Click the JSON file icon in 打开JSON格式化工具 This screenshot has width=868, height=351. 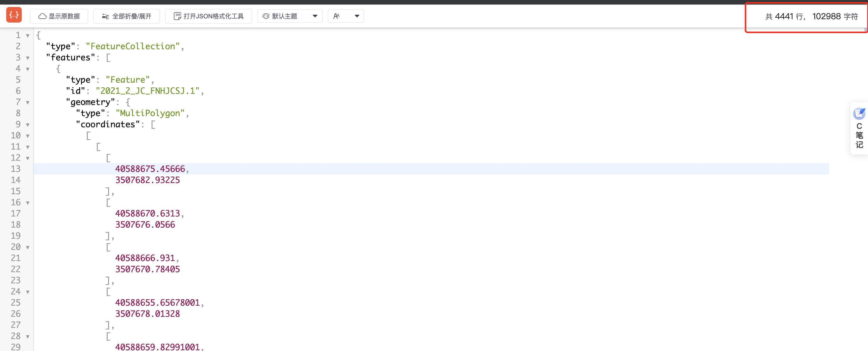(x=177, y=16)
